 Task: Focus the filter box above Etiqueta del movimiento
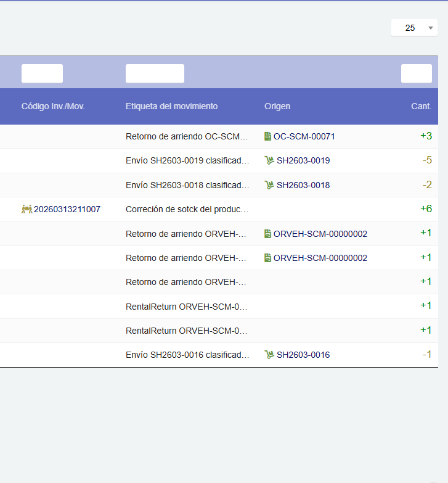(x=155, y=73)
